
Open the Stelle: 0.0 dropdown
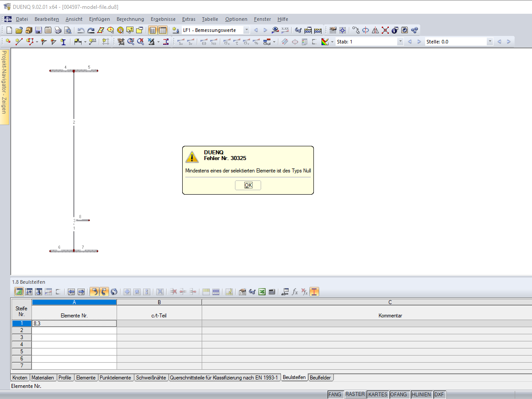pyautogui.click(x=490, y=42)
